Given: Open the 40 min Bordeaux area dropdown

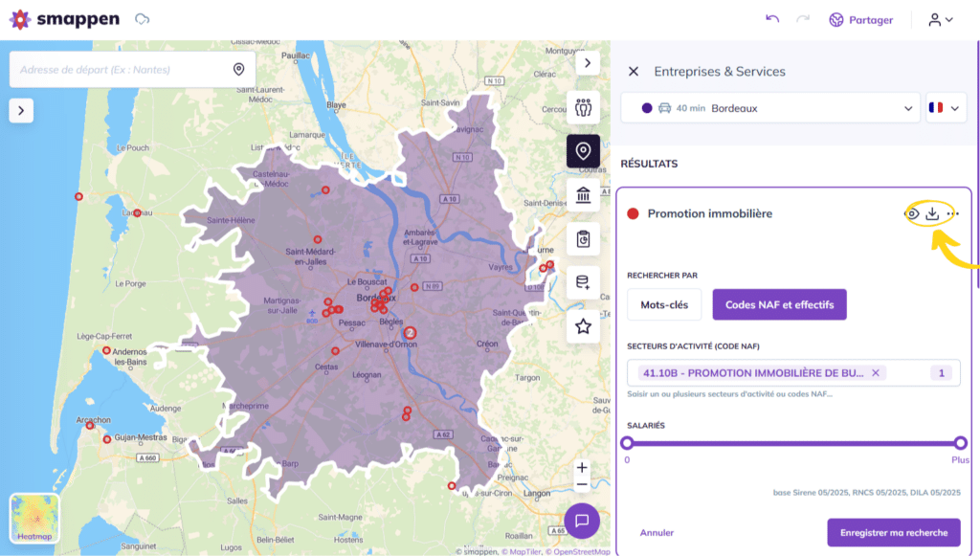Looking at the screenshot, I should point(770,108).
